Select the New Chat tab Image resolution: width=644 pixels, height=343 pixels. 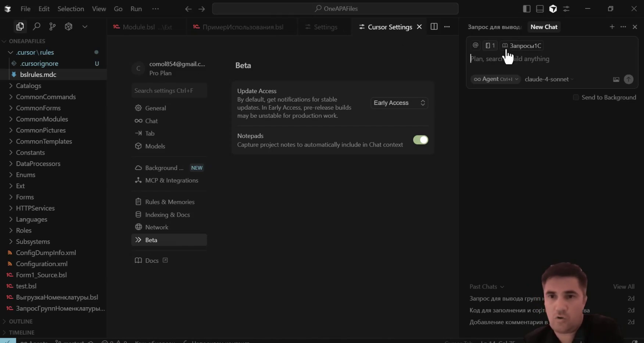[x=544, y=27]
